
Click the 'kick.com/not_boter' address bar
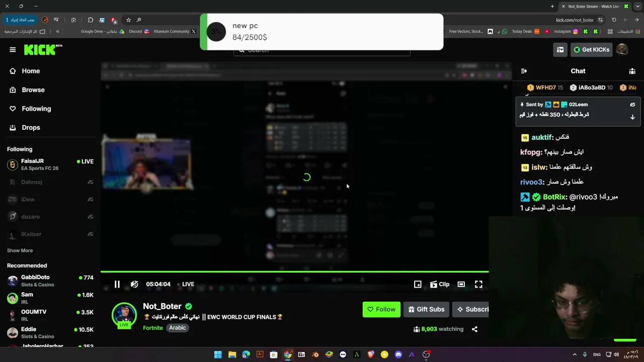pyautogui.click(x=575, y=20)
